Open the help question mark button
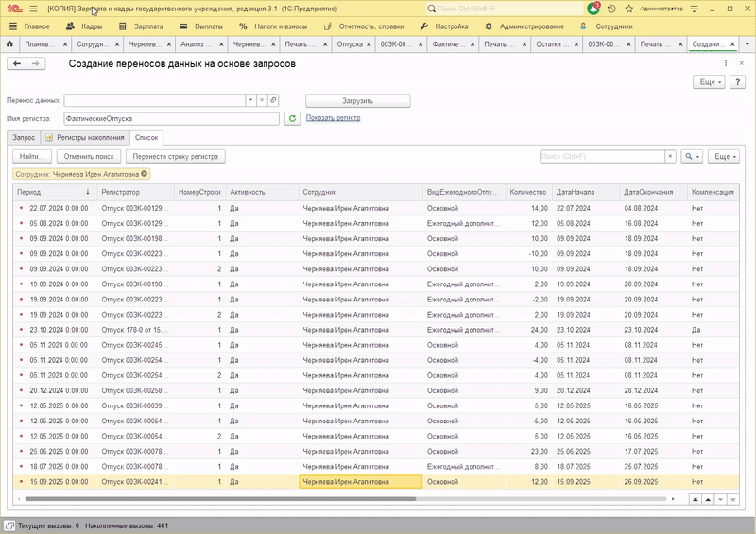Image resolution: width=756 pixels, height=534 pixels. coord(739,82)
